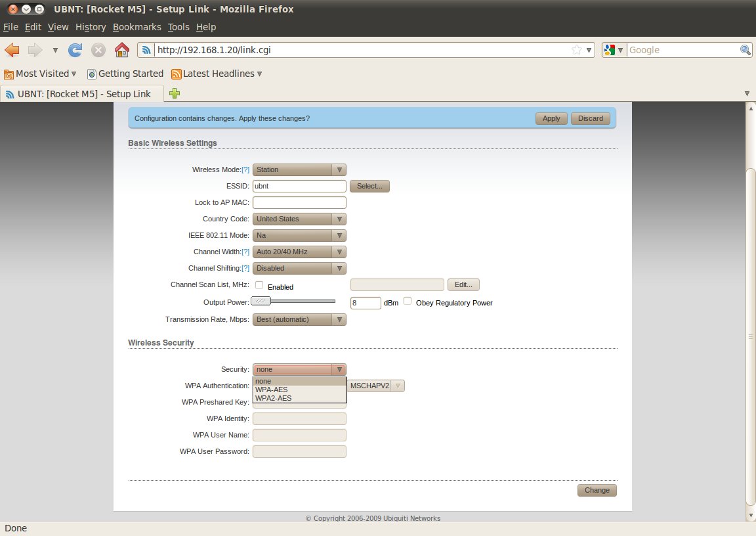Open the Bookmarks menu

[x=136, y=27]
